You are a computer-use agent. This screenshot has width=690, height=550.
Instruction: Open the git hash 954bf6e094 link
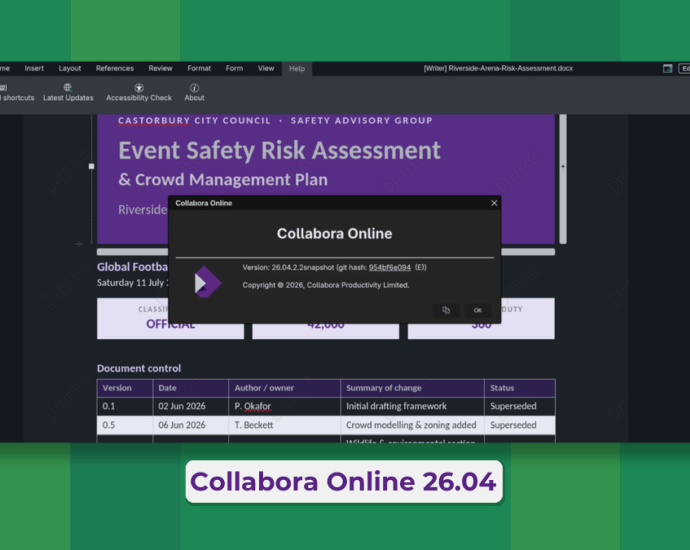(x=389, y=268)
